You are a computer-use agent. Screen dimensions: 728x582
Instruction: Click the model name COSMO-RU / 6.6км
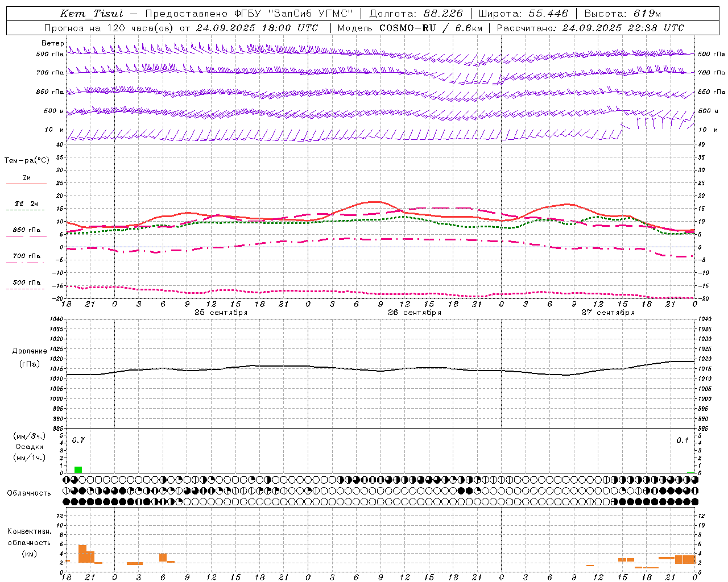click(431, 28)
